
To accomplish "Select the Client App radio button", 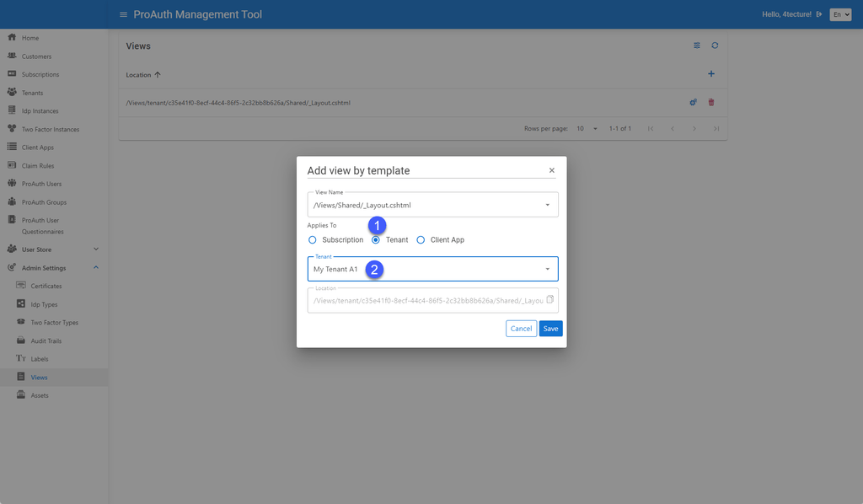I will (421, 239).
